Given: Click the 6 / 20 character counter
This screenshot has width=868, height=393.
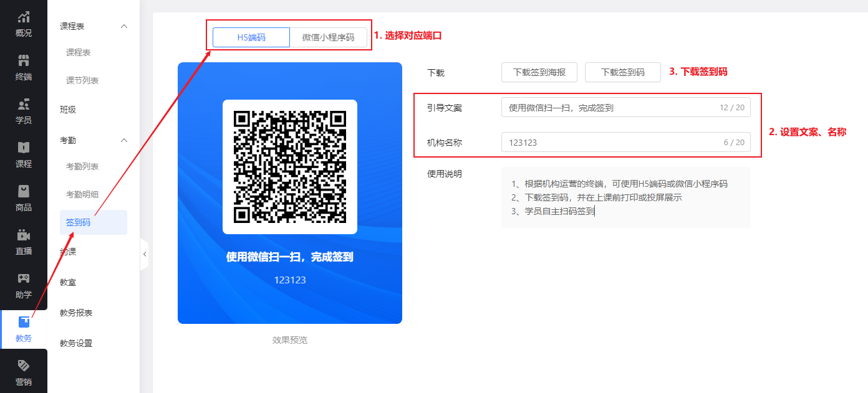Looking at the screenshot, I should [734, 143].
